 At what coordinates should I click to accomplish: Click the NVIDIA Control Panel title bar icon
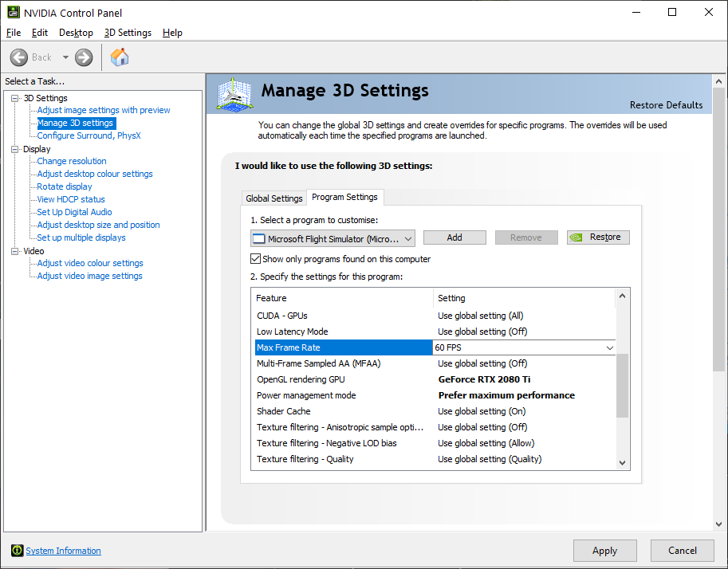[10, 13]
